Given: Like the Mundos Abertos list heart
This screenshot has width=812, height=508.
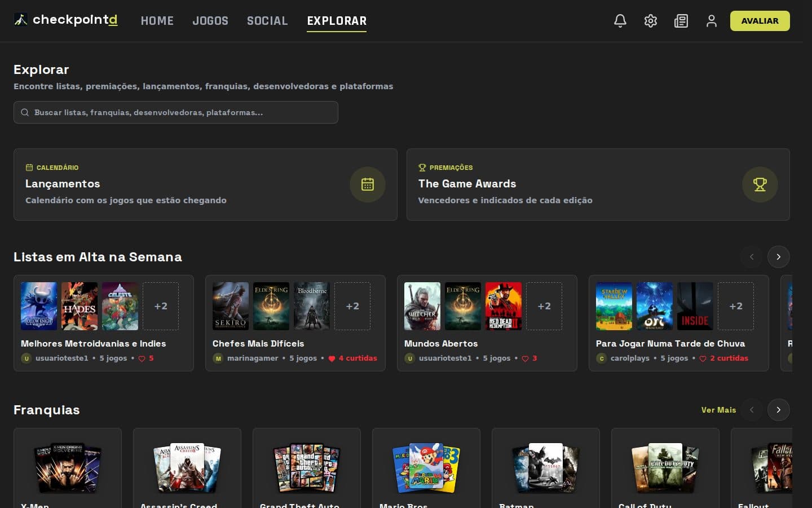Looking at the screenshot, I should pos(525,358).
